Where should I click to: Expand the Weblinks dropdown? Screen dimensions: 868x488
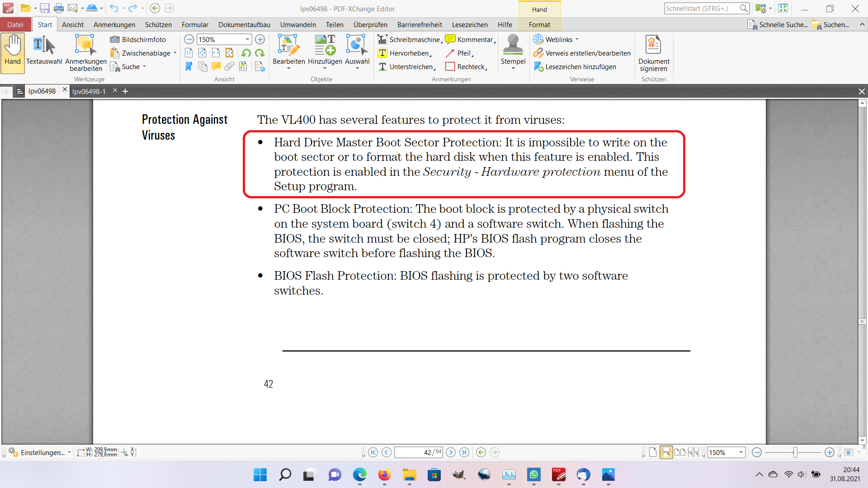coord(577,40)
